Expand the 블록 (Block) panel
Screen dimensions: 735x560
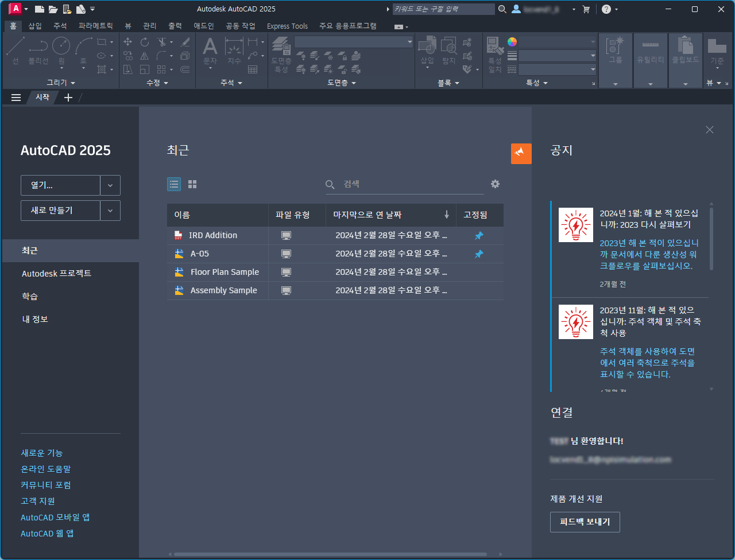click(448, 83)
